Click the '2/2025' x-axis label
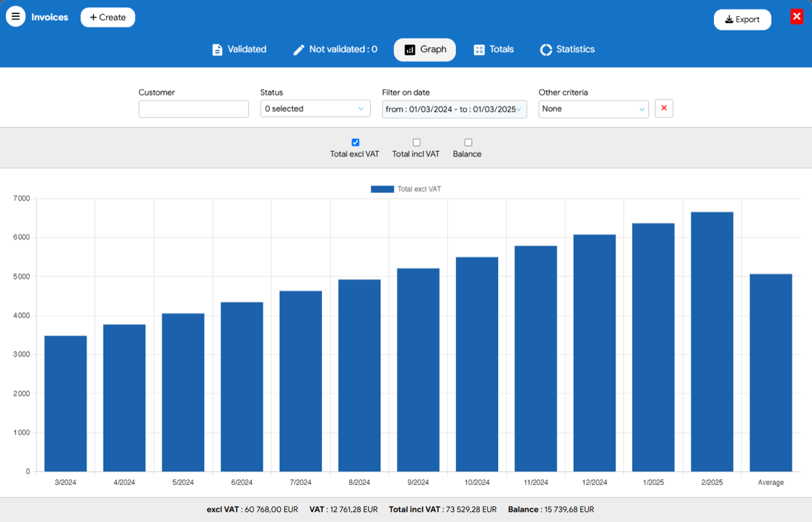 pyautogui.click(x=712, y=483)
